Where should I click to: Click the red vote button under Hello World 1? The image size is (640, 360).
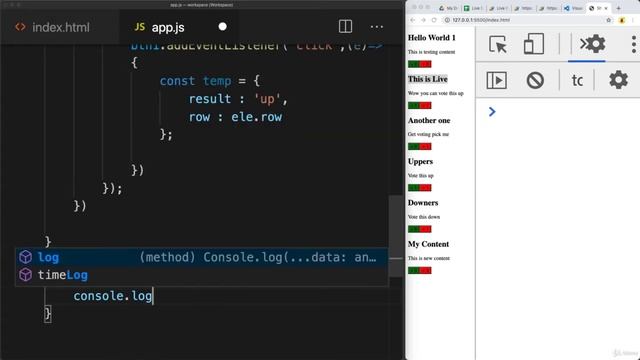pos(425,64)
